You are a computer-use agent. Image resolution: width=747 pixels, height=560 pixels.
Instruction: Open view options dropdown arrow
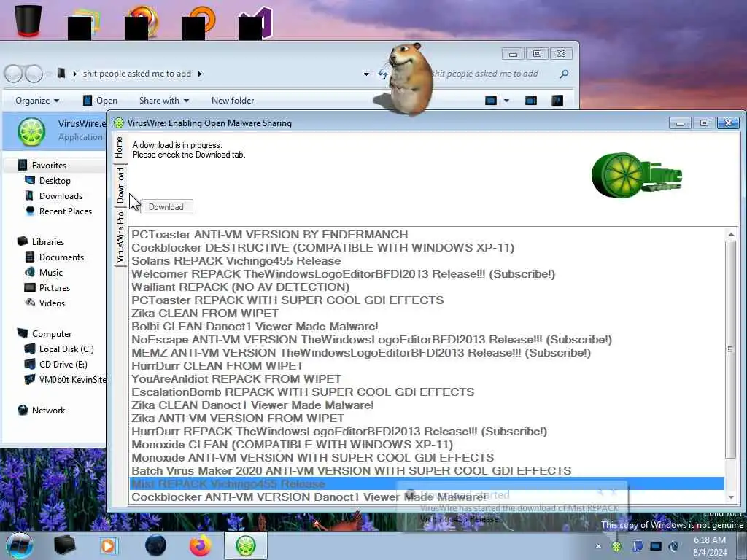506,101
